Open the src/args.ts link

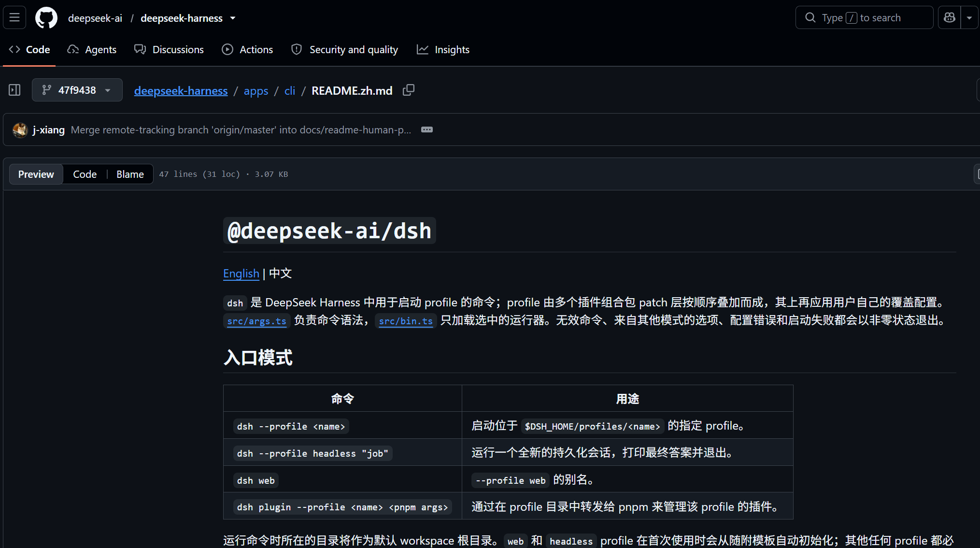257,321
